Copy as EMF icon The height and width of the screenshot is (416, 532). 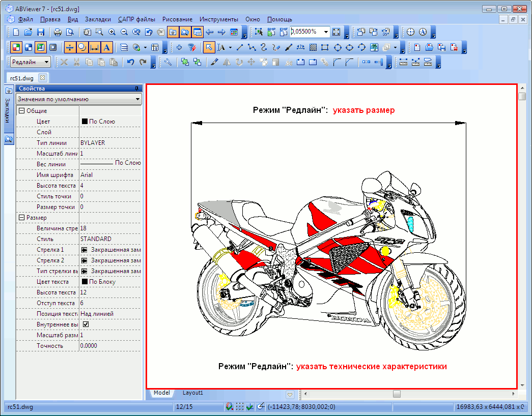[284, 32]
